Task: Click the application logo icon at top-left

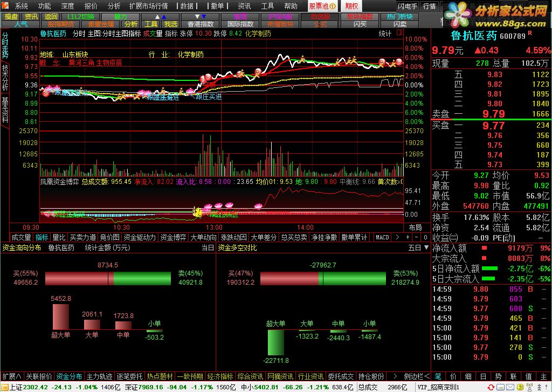Action: [5, 5]
